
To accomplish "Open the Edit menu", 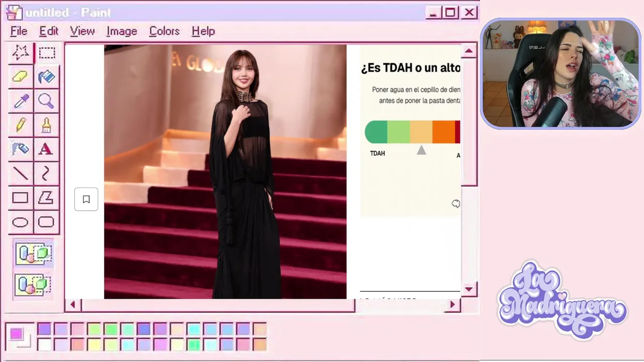I will [49, 31].
